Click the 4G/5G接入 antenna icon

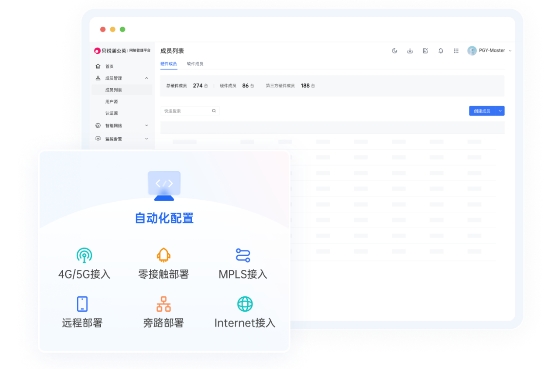pos(84,255)
